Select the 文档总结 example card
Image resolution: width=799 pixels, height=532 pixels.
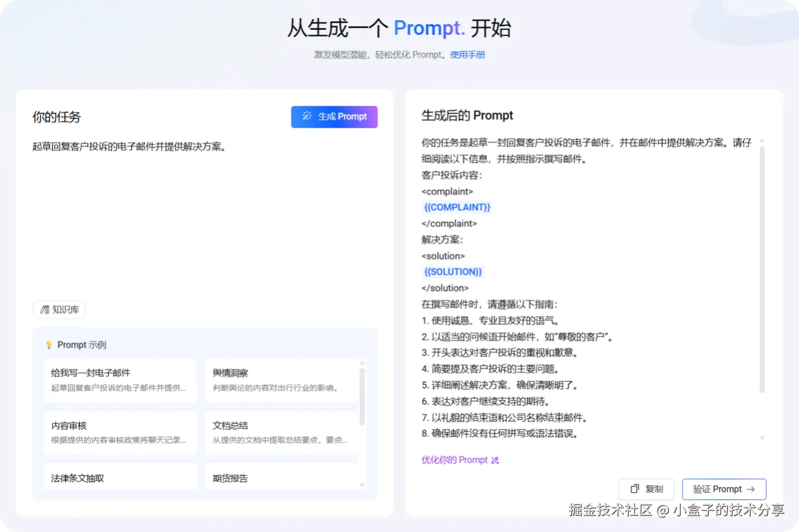[x=281, y=432]
